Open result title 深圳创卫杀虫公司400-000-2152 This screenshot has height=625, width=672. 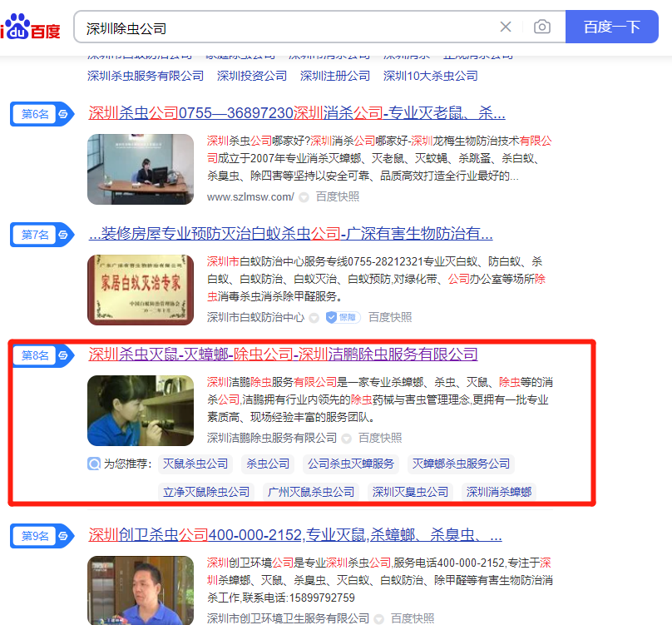295,535
